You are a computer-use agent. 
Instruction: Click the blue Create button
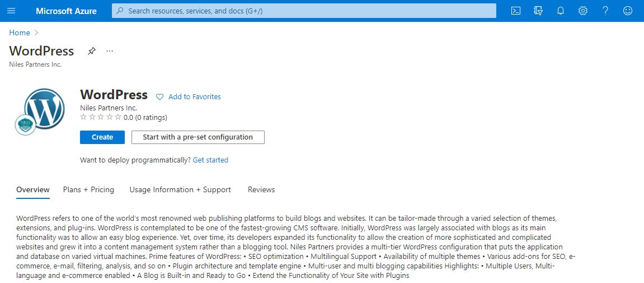tap(102, 137)
